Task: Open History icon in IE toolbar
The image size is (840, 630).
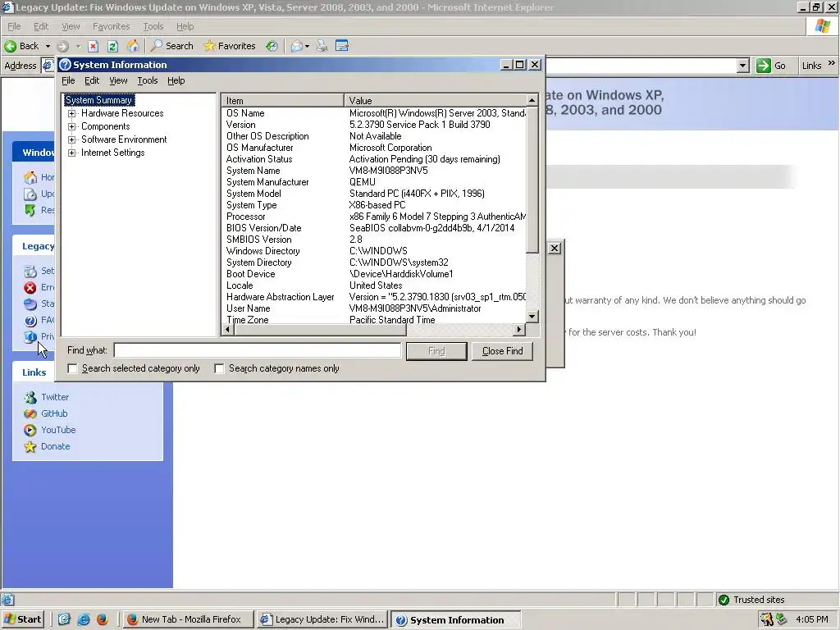Action: (x=272, y=46)
